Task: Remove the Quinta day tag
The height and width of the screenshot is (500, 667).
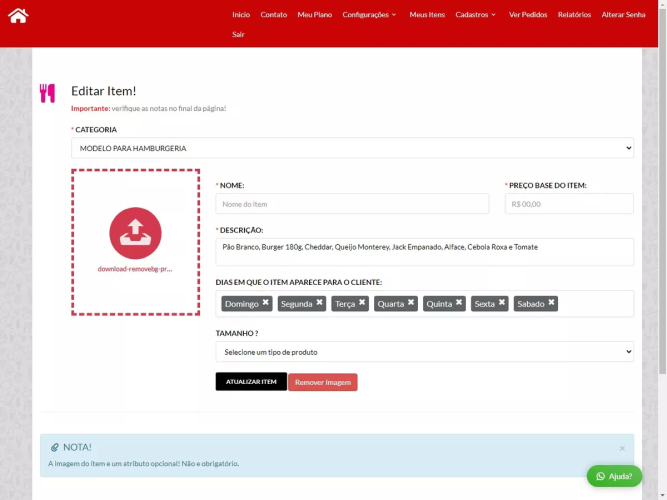Action: 459,303
